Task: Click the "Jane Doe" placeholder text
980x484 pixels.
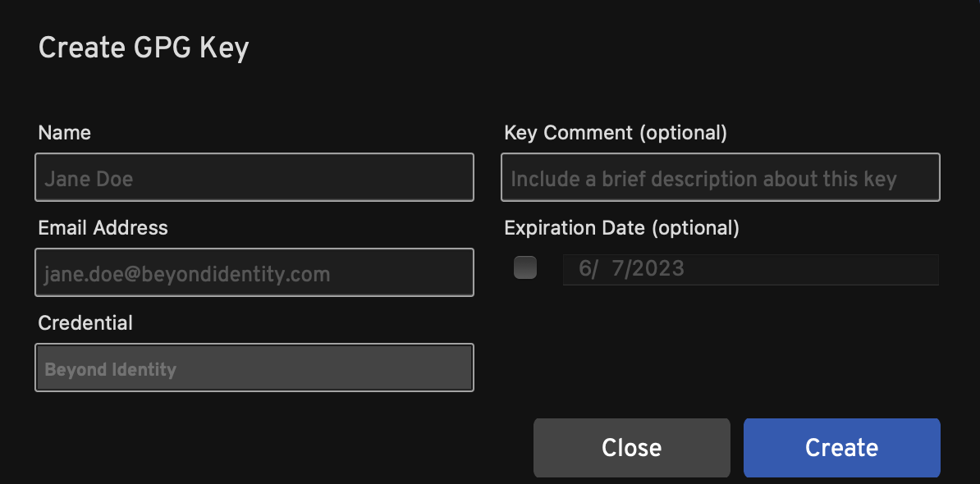Action: [89, 179]
